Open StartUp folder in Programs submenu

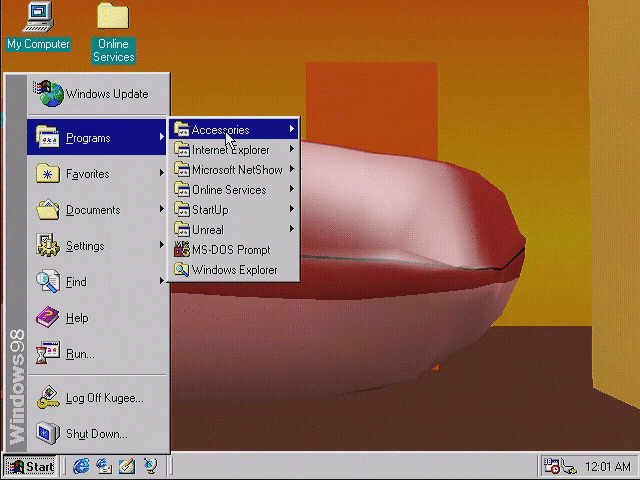(234, 210)
